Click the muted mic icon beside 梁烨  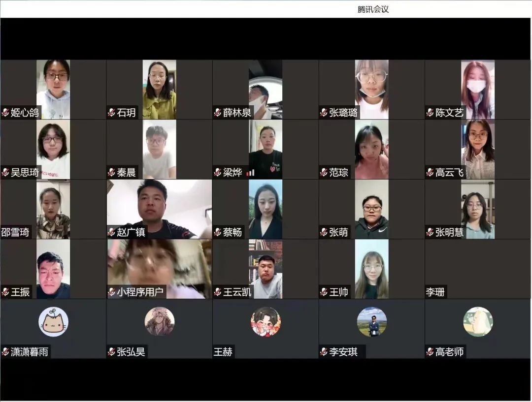click(x=218, y=173)
